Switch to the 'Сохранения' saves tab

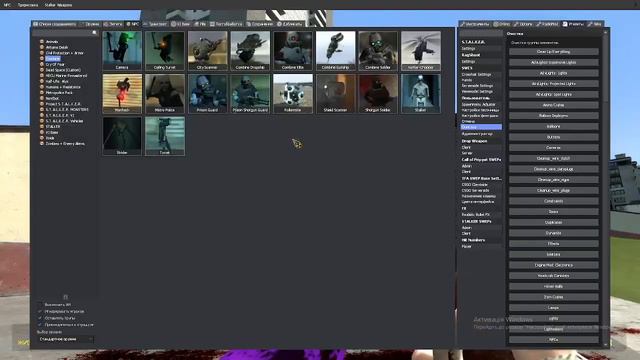[260, 24]
